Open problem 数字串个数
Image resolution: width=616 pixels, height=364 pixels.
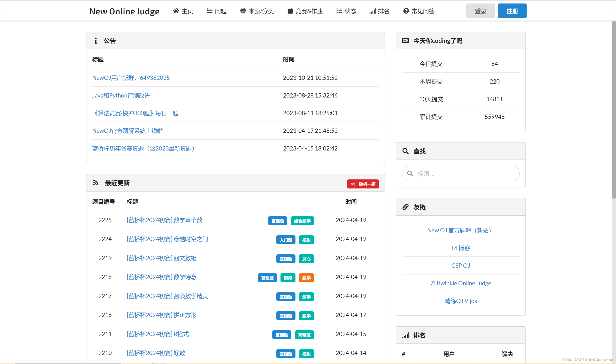coord(164,220)
